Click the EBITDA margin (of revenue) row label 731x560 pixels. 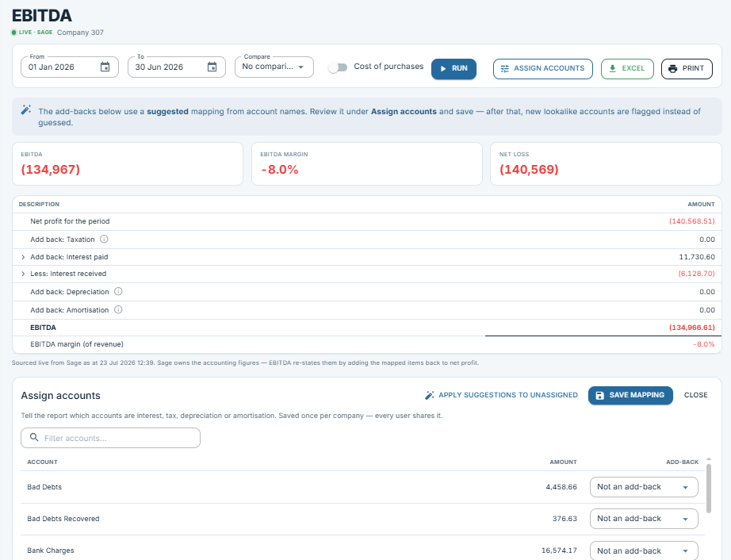(x=77, y=344)
